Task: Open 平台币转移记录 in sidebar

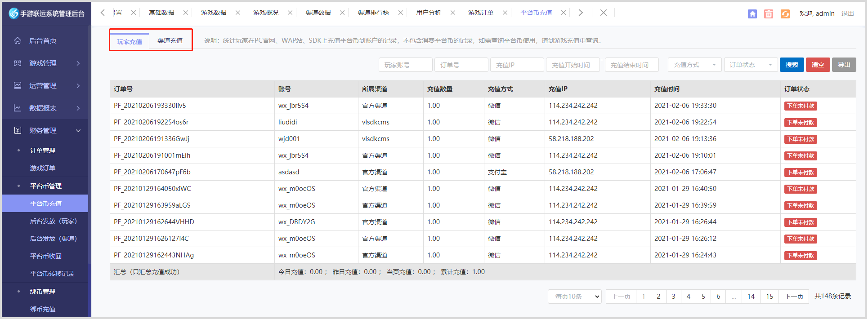Action: click(52, 274)
